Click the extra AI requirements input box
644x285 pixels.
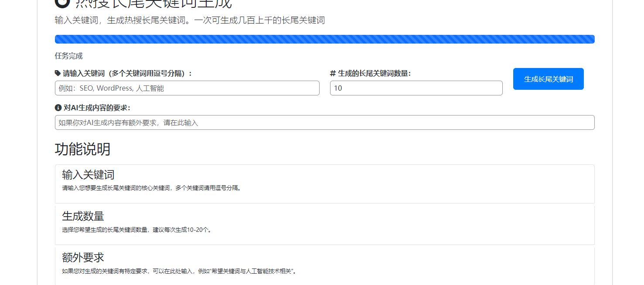pyautogui.click(x=324, y=122)
